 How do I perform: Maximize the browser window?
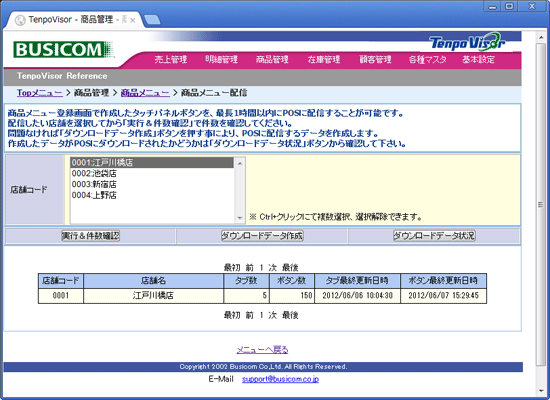(x=510, y=6)
